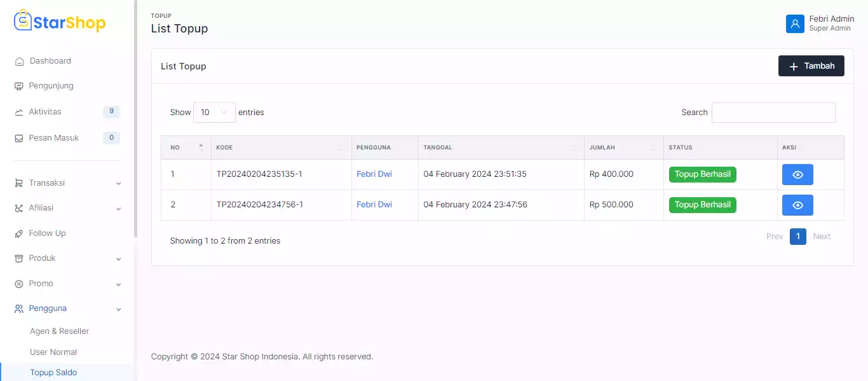Select the User Normal submenu item

pos(53,352)
